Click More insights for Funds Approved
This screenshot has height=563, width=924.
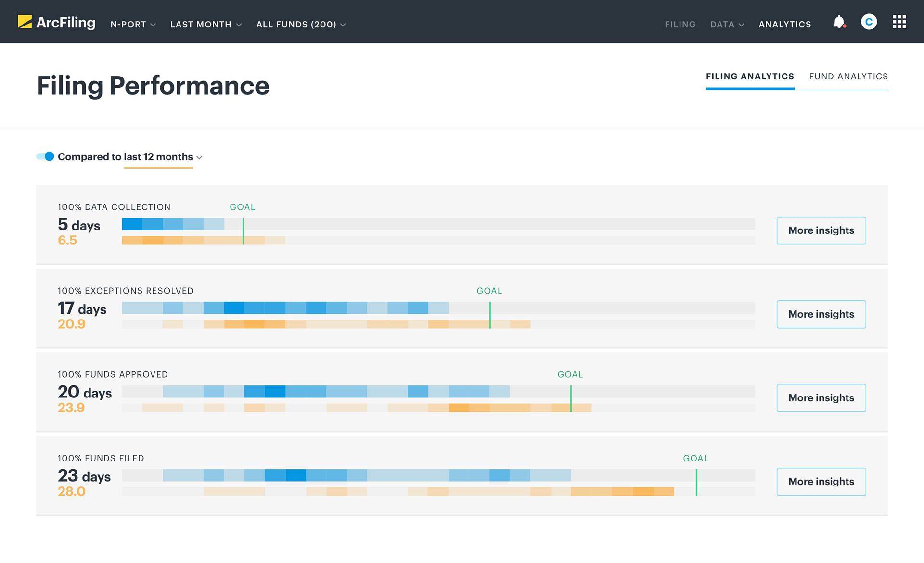(821, 398)
